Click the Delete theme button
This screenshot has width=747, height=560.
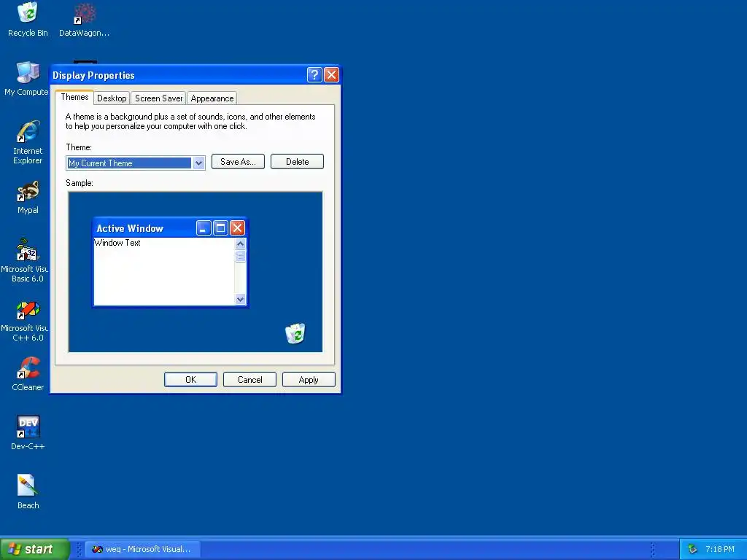(x=298, y=161)
